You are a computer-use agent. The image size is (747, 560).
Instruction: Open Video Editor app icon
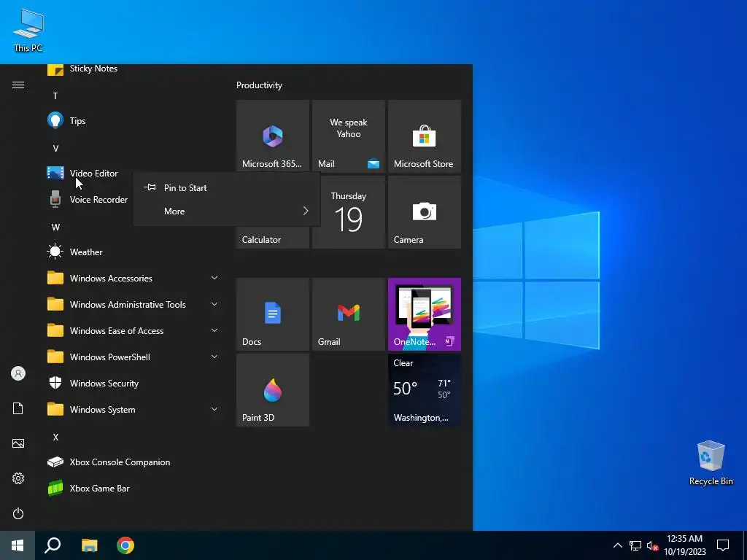pos(55,173)
